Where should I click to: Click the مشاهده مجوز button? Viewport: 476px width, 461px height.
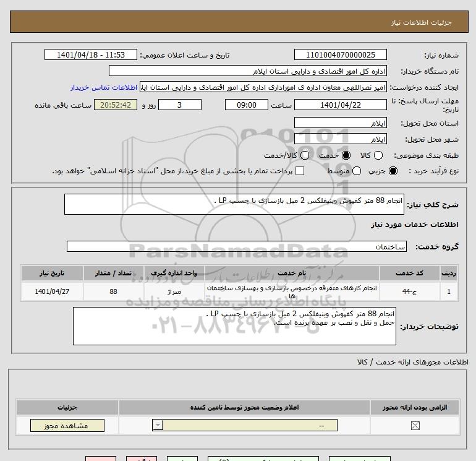67,426
